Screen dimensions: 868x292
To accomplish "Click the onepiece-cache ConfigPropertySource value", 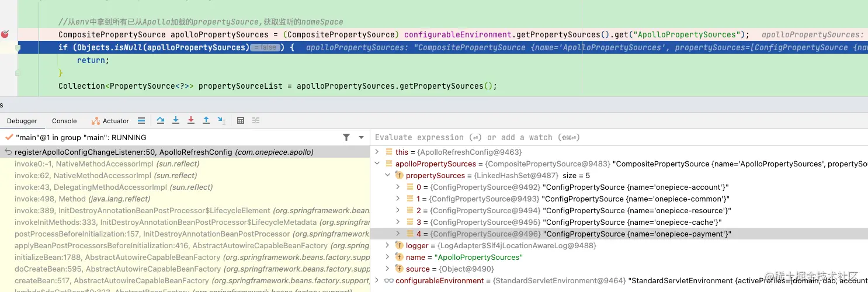I will point(632,222).
